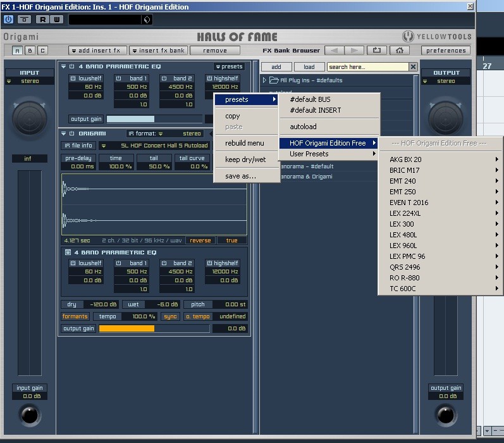The height and width of the screenshot is (443, 504).
Task: Adjust top EQ output gain slider
Action: coord(154,119)
